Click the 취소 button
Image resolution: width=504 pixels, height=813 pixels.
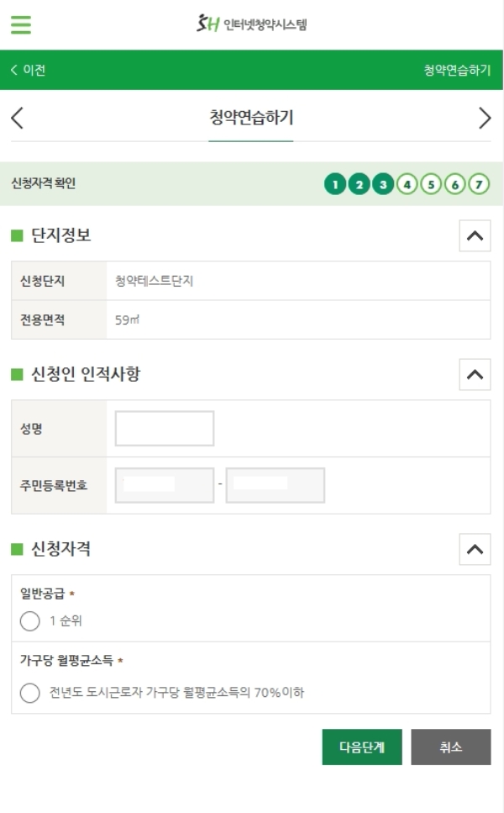451,747
